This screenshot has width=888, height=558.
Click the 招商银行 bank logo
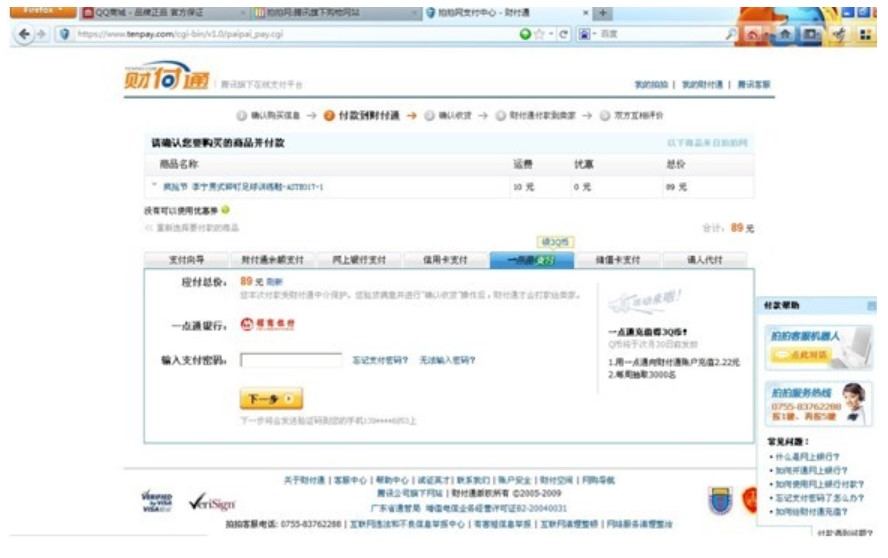pyautogui.click(x=267, y=323)
